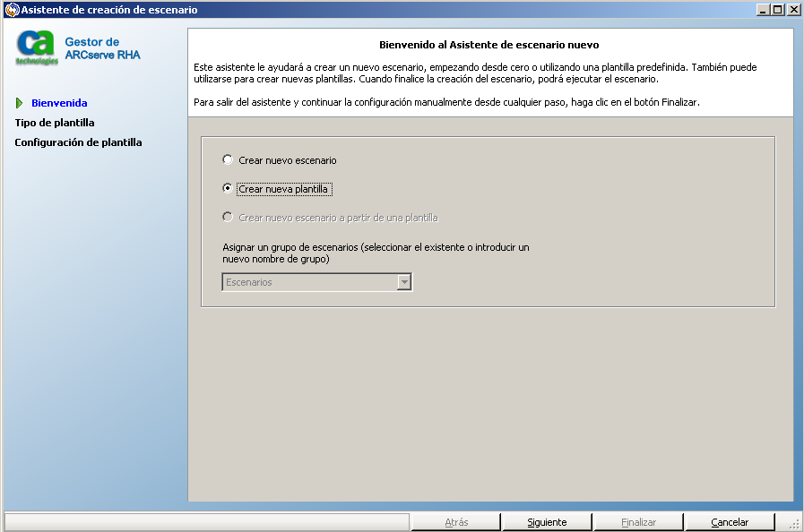Click the Siguiente button

(547, 522)
